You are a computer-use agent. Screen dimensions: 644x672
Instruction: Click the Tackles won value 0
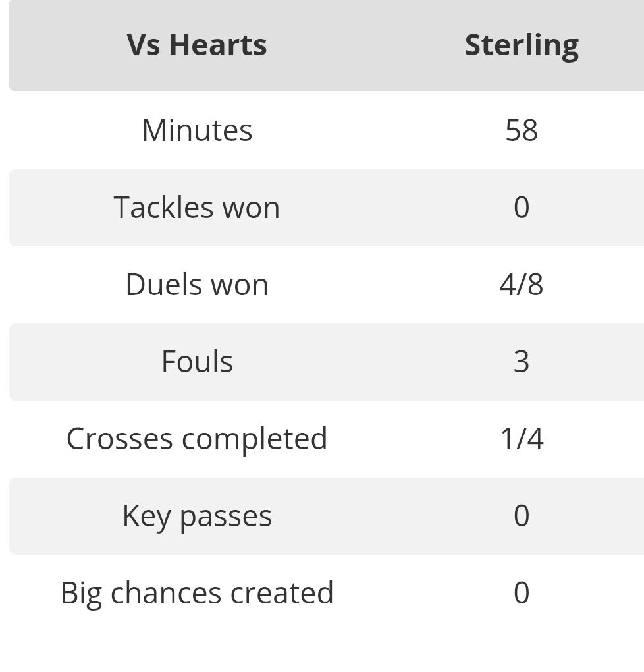coord(522,208)
